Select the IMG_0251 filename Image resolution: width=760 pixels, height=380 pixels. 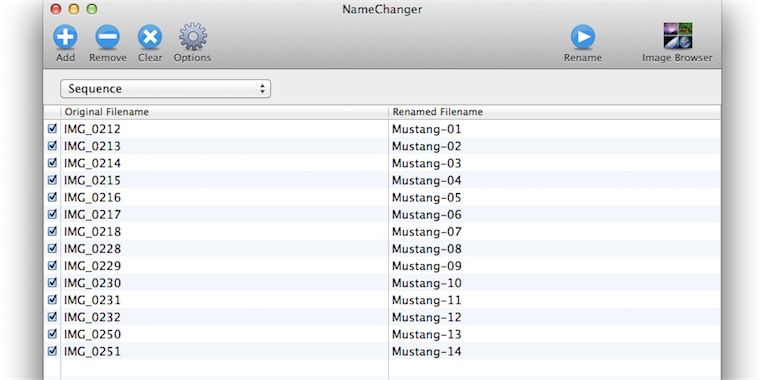(x=92, y=352)
